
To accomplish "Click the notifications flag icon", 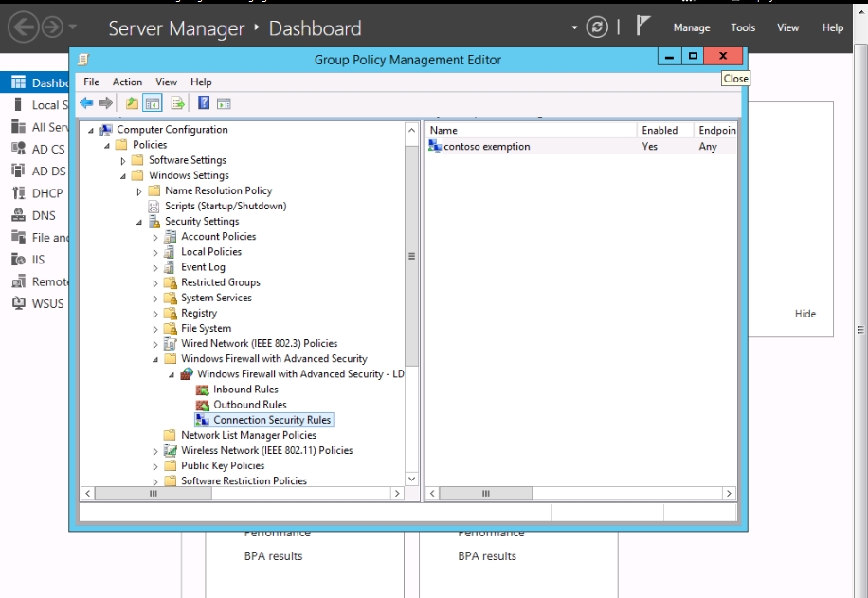I will click(x=642, y=27).
